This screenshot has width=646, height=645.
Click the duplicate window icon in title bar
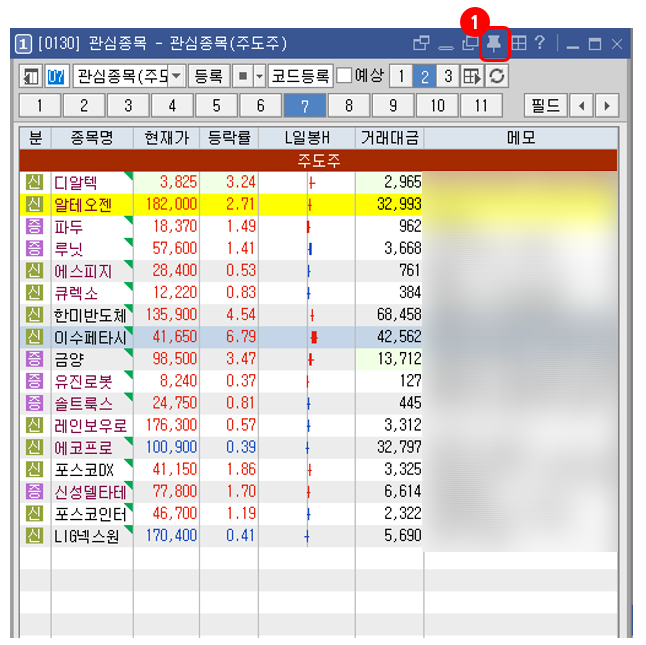470,43
